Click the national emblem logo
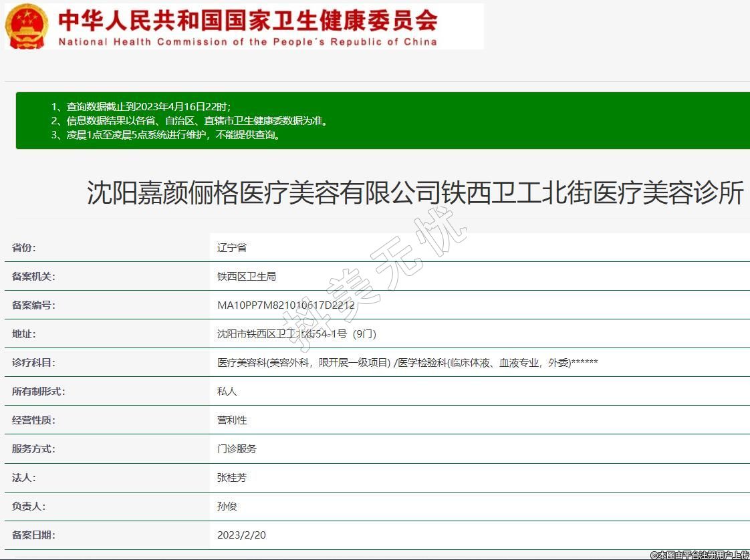The height and width of the screenshot is (560, 750). pos(27,26)
